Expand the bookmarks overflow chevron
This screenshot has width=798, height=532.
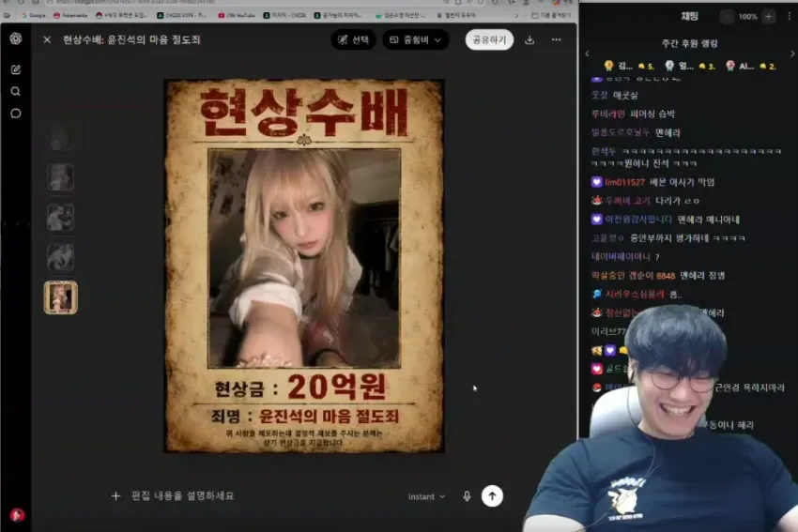pyautogui.click(x=516, y=15)
